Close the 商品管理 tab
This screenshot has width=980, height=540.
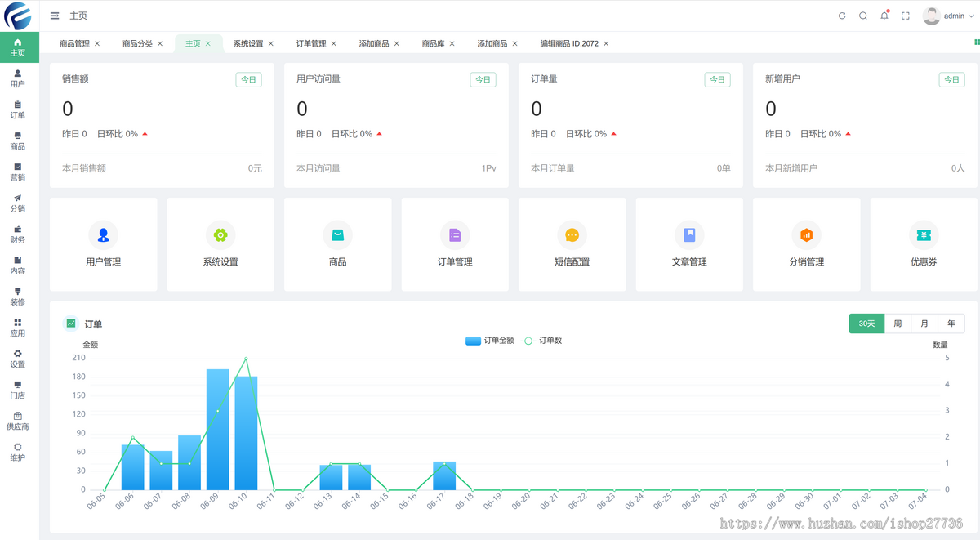pyautogui.click(x=97, y=43)
